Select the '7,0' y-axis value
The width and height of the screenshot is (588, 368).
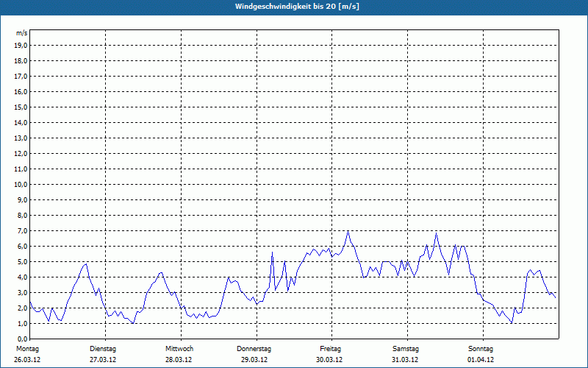(x=22, y=231)
